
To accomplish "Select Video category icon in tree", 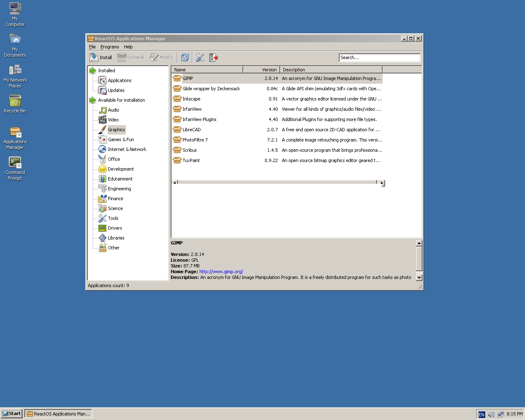I will click(103, 120).
